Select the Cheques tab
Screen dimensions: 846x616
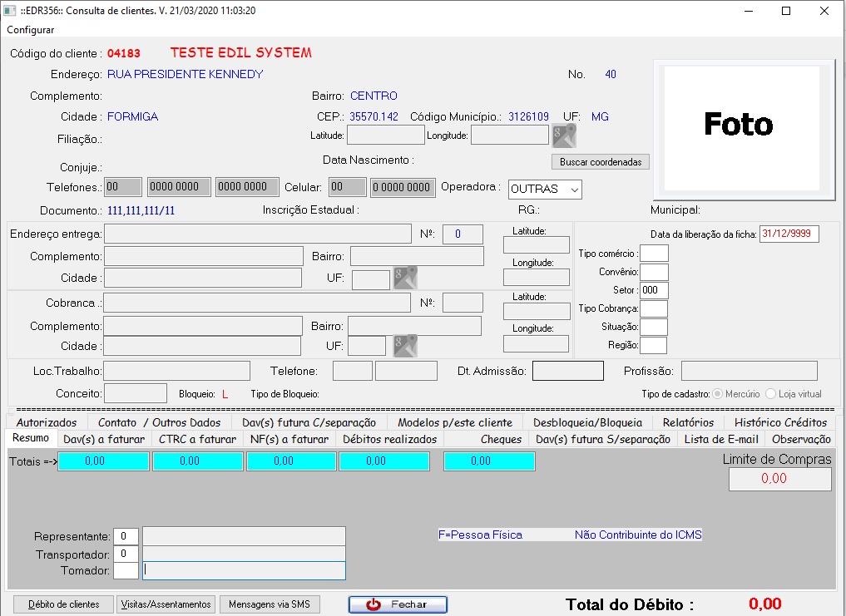[501, 439]
